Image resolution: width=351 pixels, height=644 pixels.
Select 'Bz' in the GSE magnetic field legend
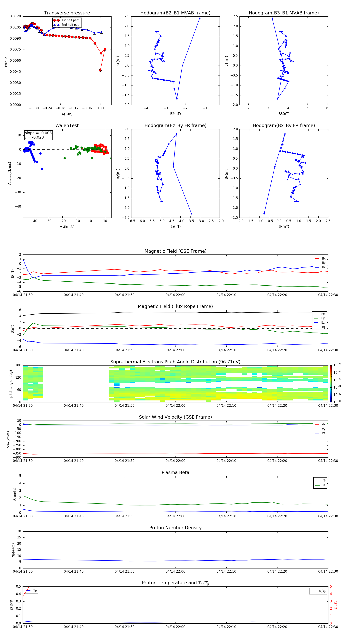320,267
